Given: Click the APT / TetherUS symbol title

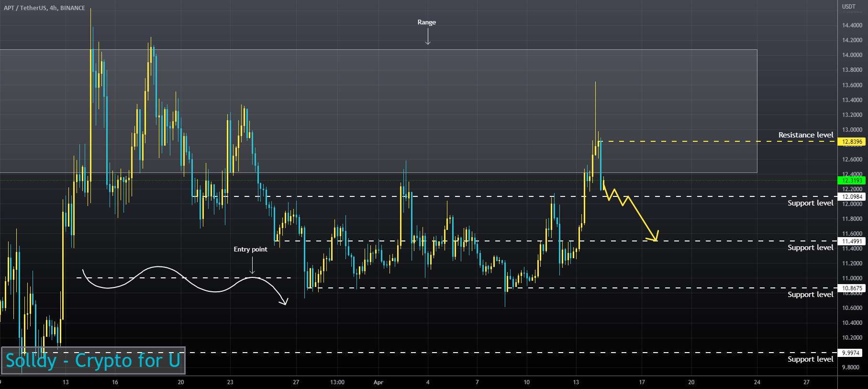Looking at the screenshot, I should 45,8.
